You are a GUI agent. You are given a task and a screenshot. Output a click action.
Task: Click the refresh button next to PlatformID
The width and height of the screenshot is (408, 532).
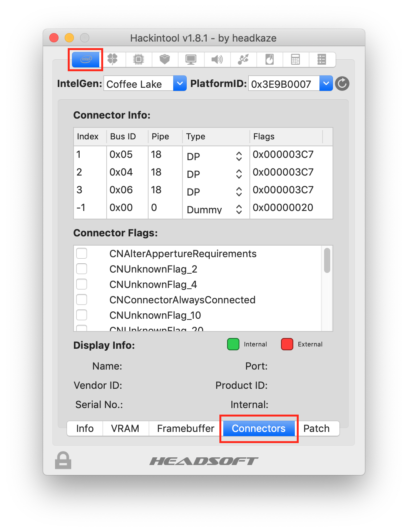[342, 83]
